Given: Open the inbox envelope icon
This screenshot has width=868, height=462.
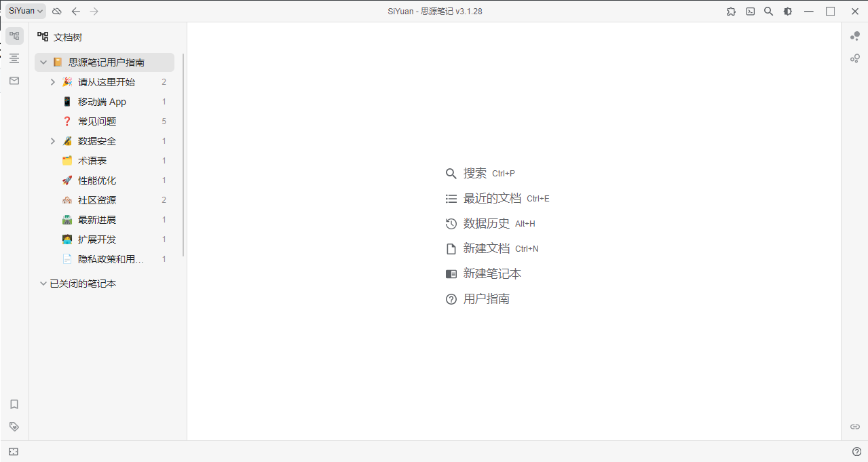Looking at the screenshot, I should point(14,81).
